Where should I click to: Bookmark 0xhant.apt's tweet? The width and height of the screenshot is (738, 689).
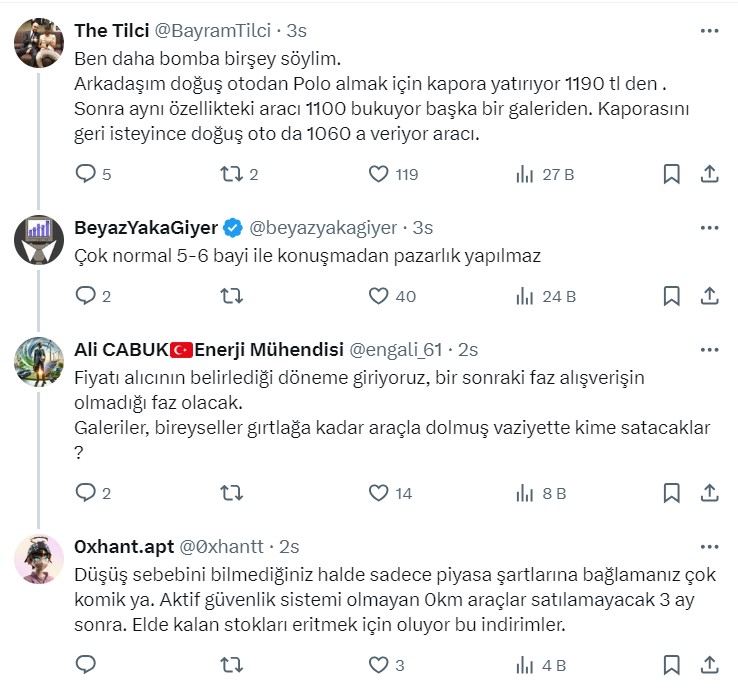pyautogui.click(x=672, y=664)
